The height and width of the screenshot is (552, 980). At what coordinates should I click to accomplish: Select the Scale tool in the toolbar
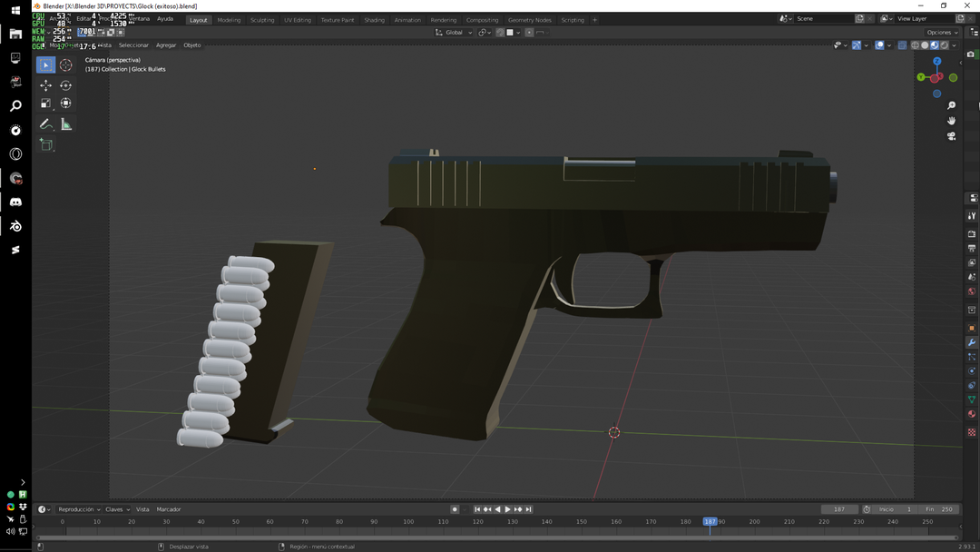point(45,103)
